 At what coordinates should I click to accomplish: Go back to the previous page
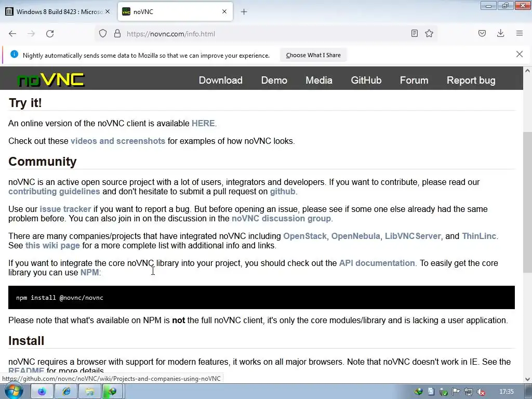(x=12, y=34)
